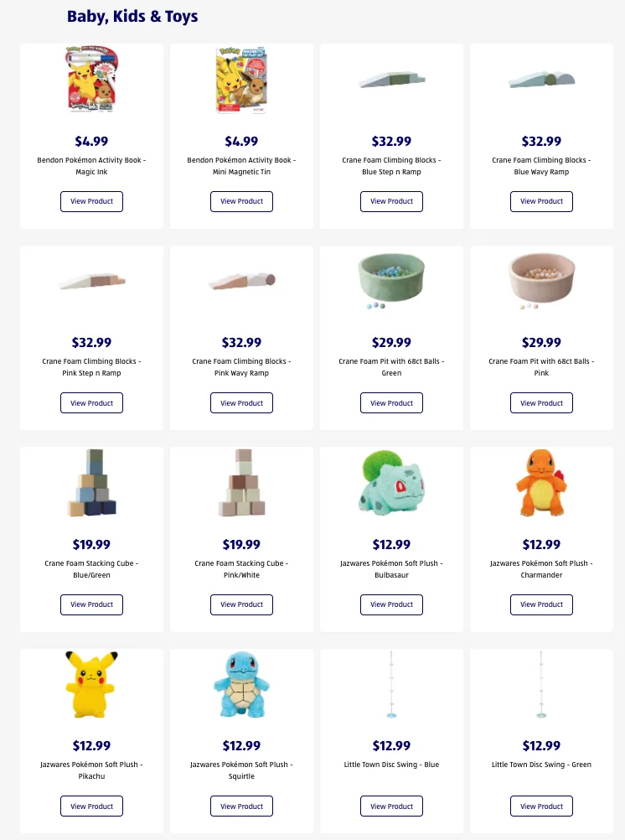Open the Jazwares Pokémon Soft Plush Pikachu title
The image size is (625, 840).
point(91,770)
